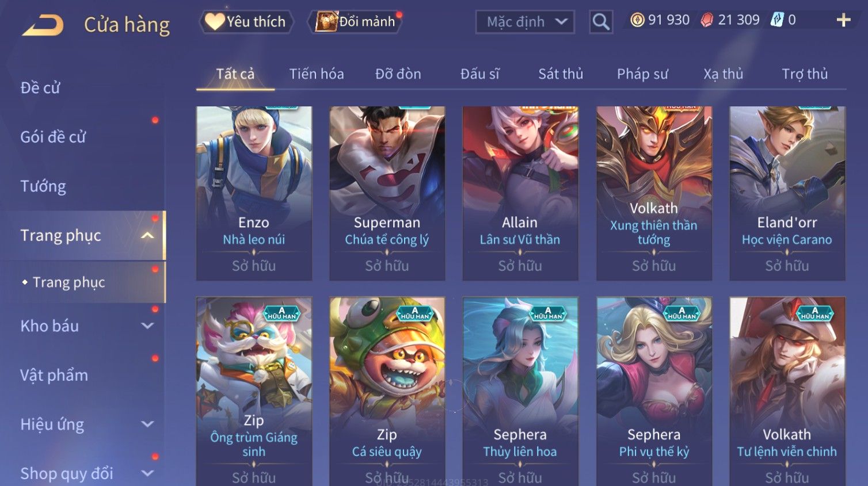
Task: Switch to the Sát thủ tab
Action: tap(561, 74)
